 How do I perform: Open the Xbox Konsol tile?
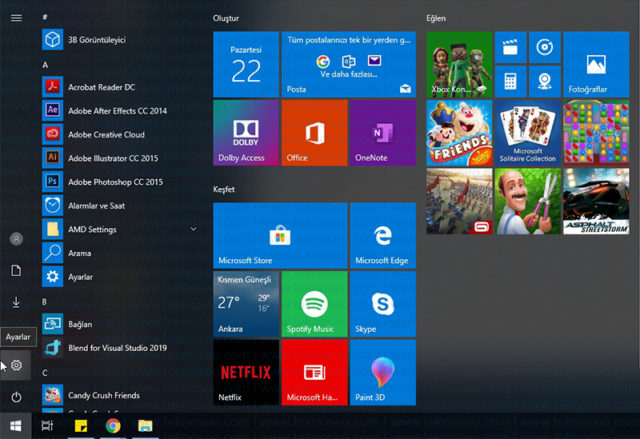click(459, 64)
